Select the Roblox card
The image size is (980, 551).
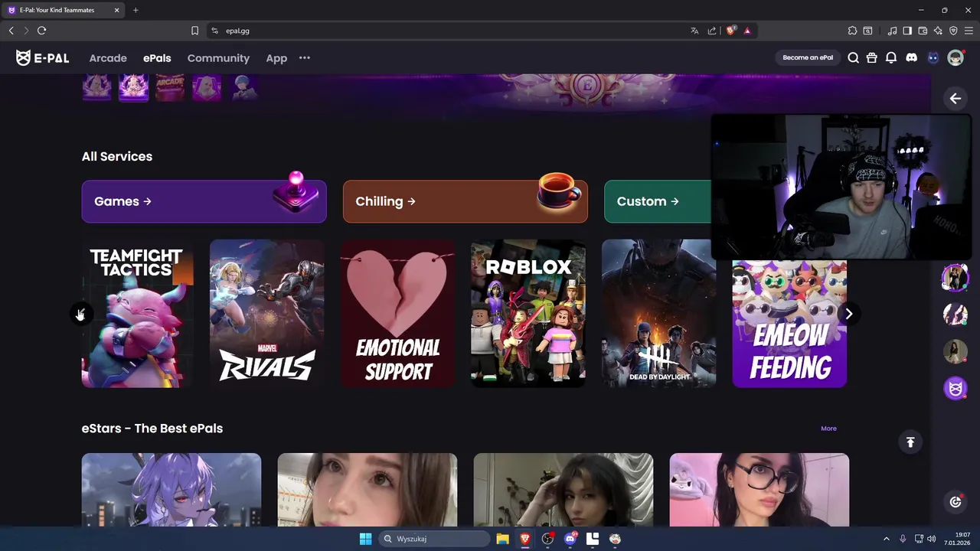point(528,314)
